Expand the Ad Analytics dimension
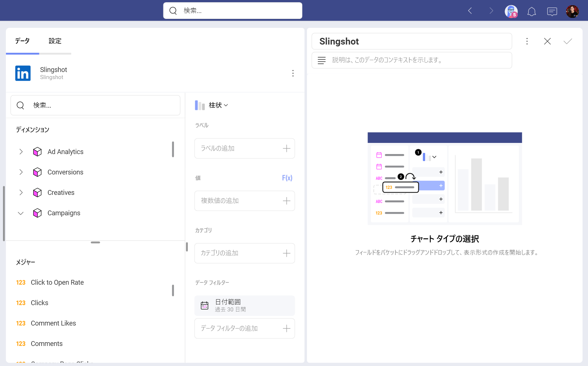The height and width of the screenshot is (366, 588). click(x=21, y=152)
